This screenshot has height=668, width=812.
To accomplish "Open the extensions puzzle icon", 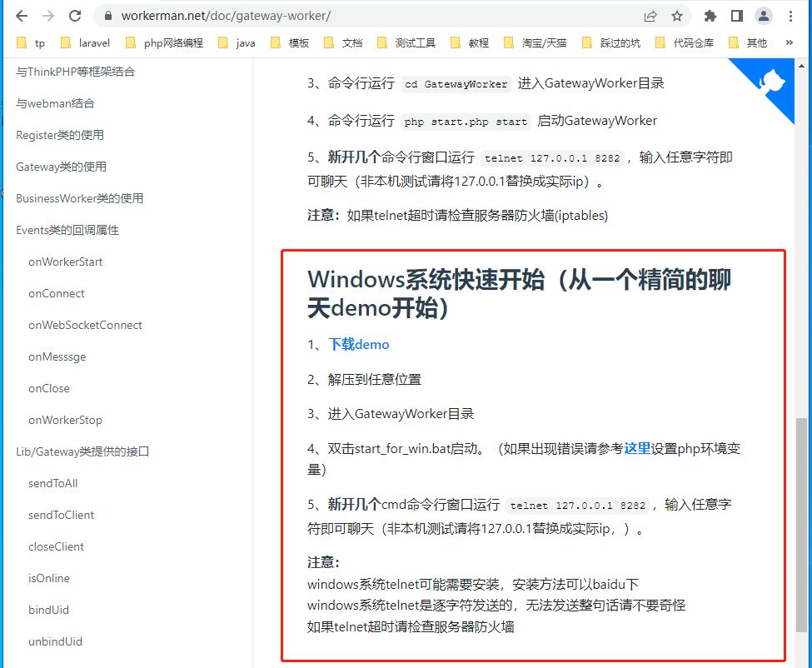I will (710, 16).
